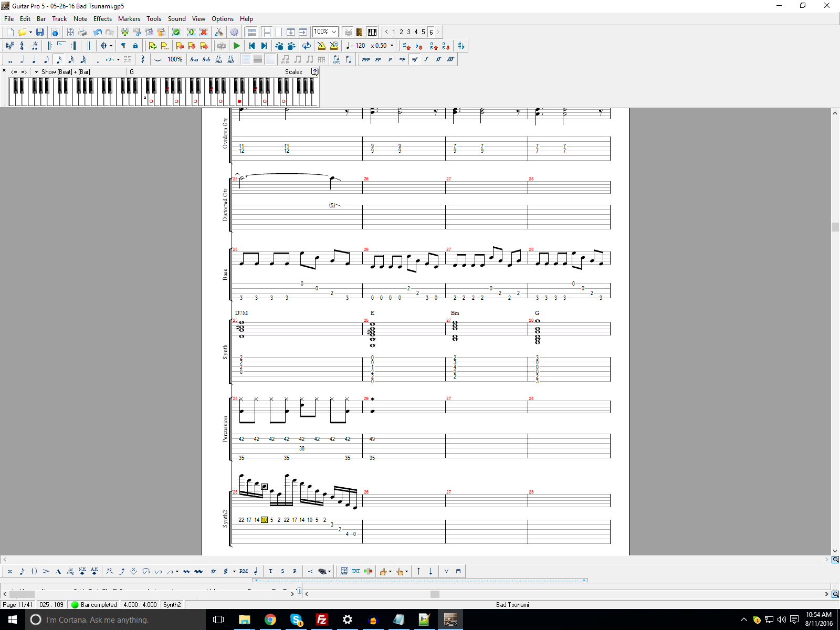Open the Effects menu
The width and height of the screenshot is (840, 630).
tap(102, 19)
